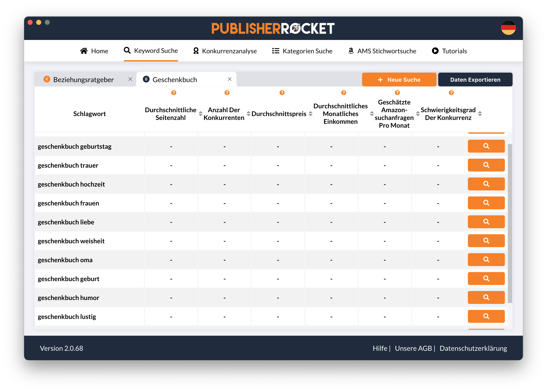Click the help icon above Durchschnittliche Seitenzahl

pos(174,93)
